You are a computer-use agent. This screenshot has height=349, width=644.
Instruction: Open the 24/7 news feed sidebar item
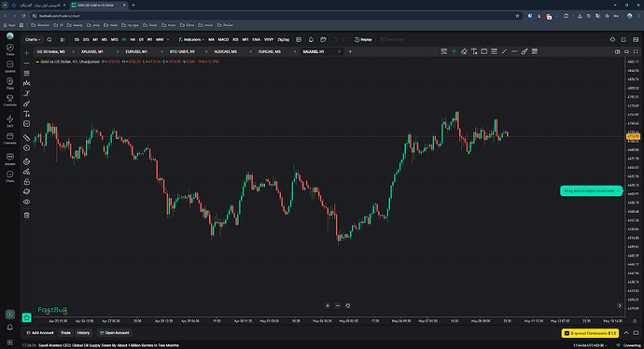pos(10,120)
